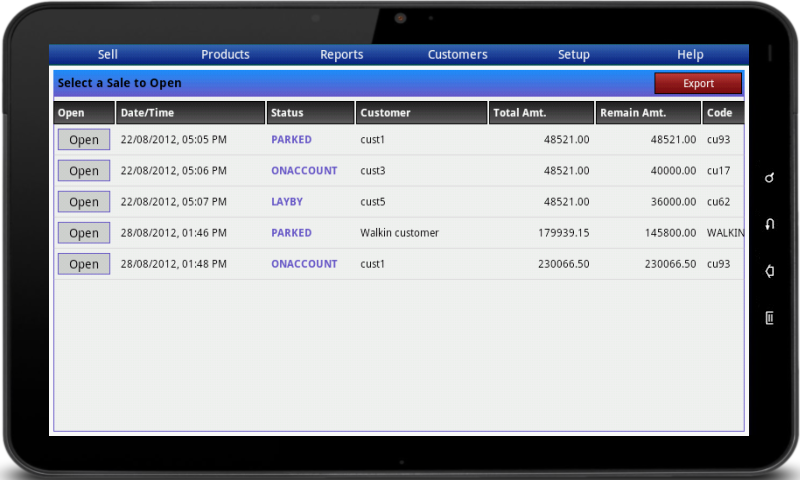Select ONACCOUNT status at 01:48 PM
Screen dimensions: 800x480
(x=304, y=264)
